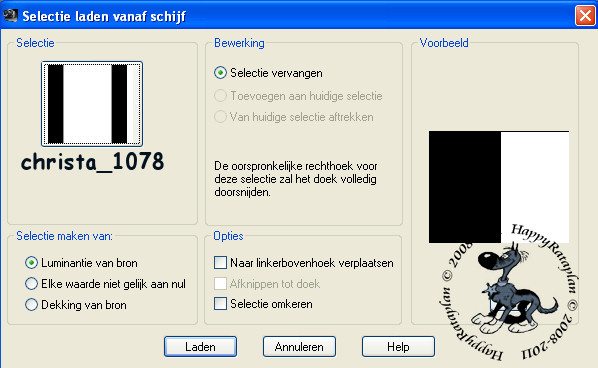
Task: Click the Laden button
Action: (200, 346)
